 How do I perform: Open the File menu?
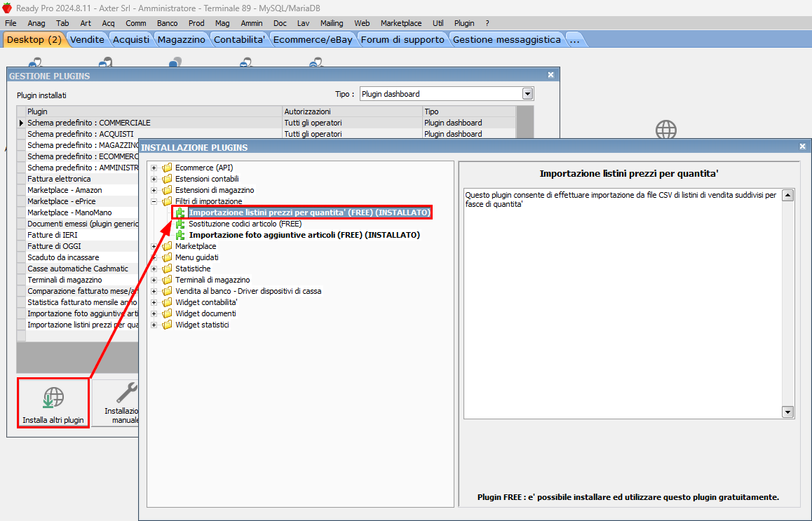pyautogui.click(x=11, y=23)
